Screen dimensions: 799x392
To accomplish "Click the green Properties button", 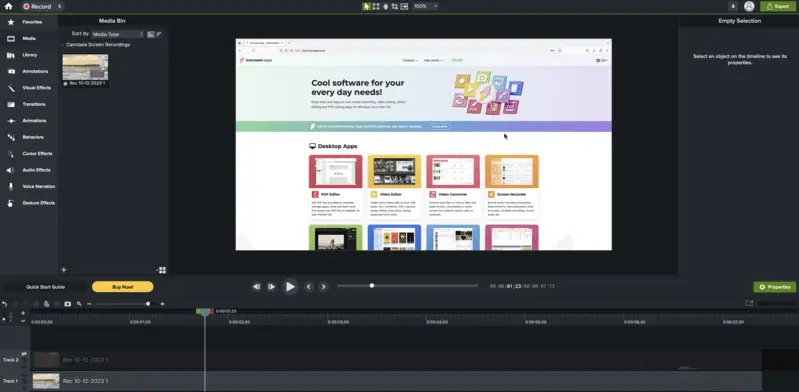I will pyautogui.click(x=775, y=287).
